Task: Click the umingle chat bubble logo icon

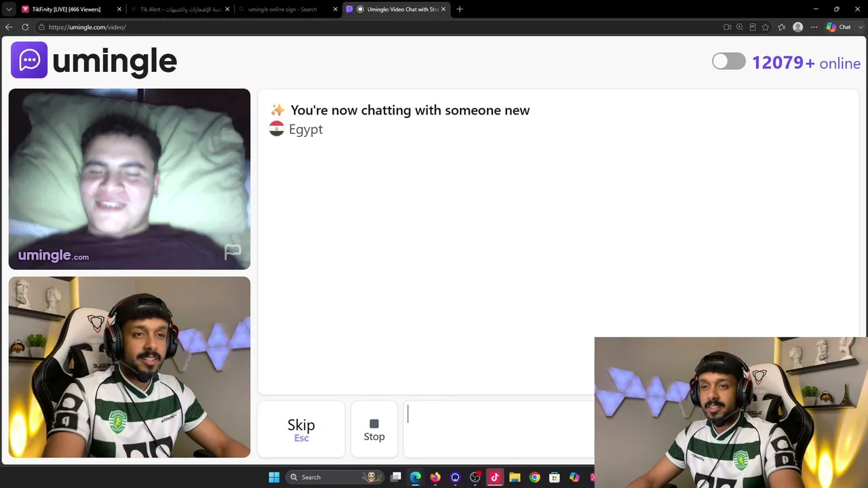Action: [x=29, y=60]
